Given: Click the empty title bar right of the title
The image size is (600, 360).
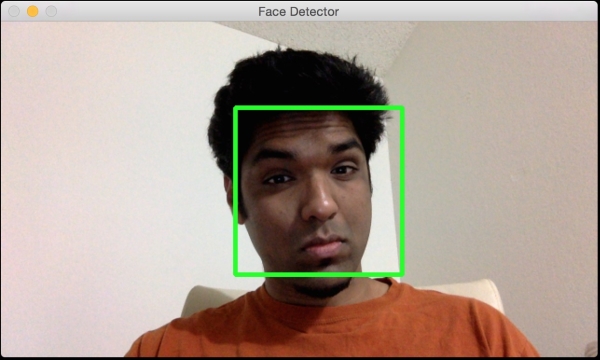Looking at the screenshot, I should [x=459, y=11].
